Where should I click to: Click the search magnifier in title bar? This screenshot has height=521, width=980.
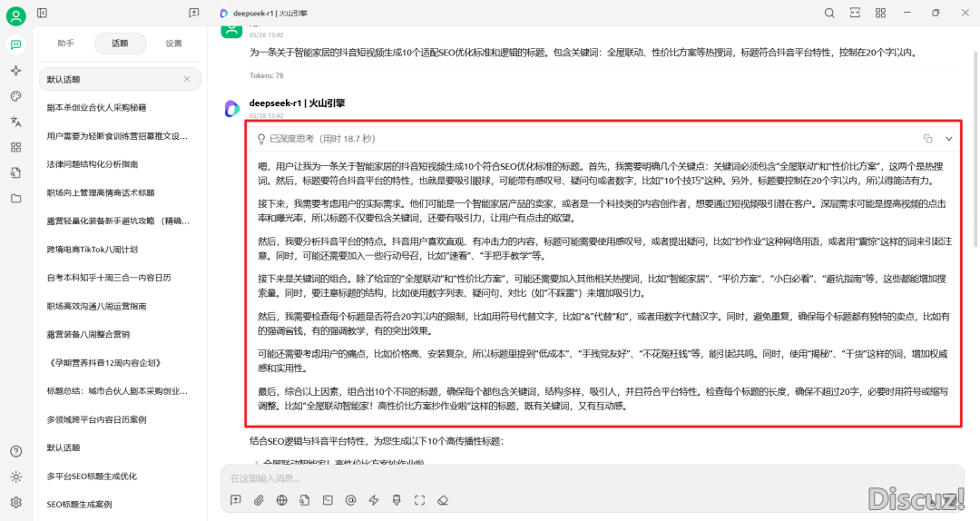click(x=829, y=13)
